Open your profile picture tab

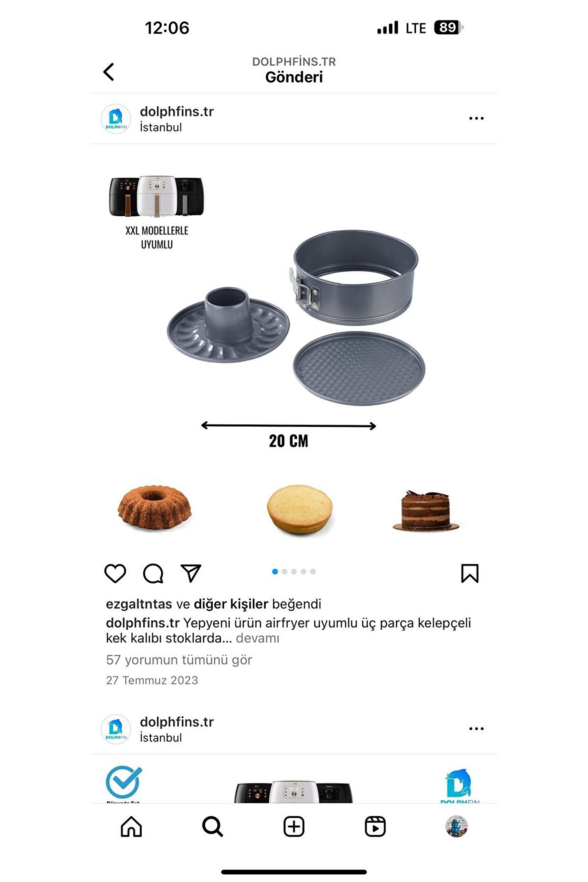(x=456, y=826)
